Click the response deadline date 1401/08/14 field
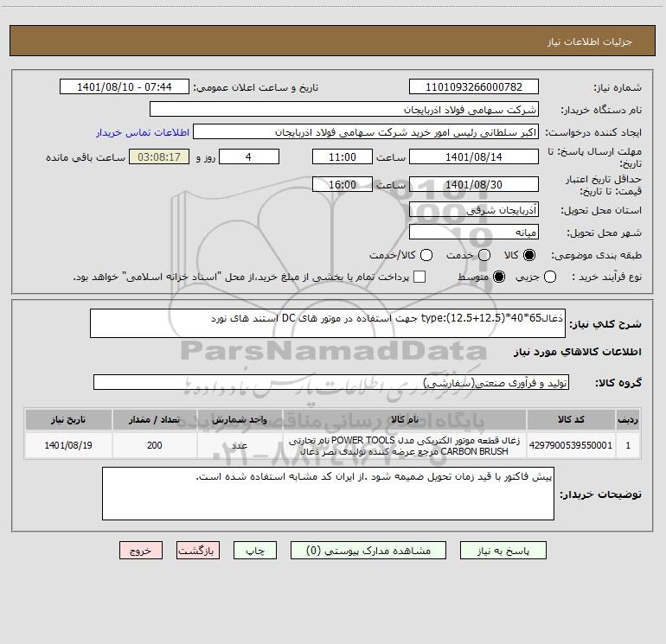Screen dimensions: 666x644 (474, 157)
